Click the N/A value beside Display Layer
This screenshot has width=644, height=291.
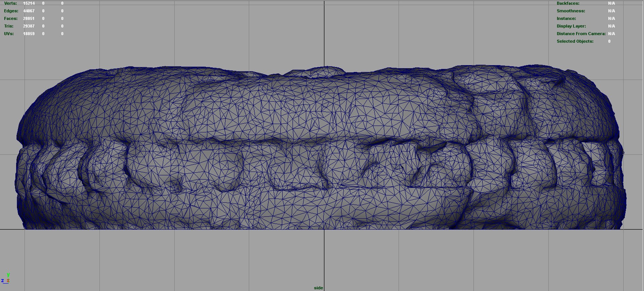611,26
